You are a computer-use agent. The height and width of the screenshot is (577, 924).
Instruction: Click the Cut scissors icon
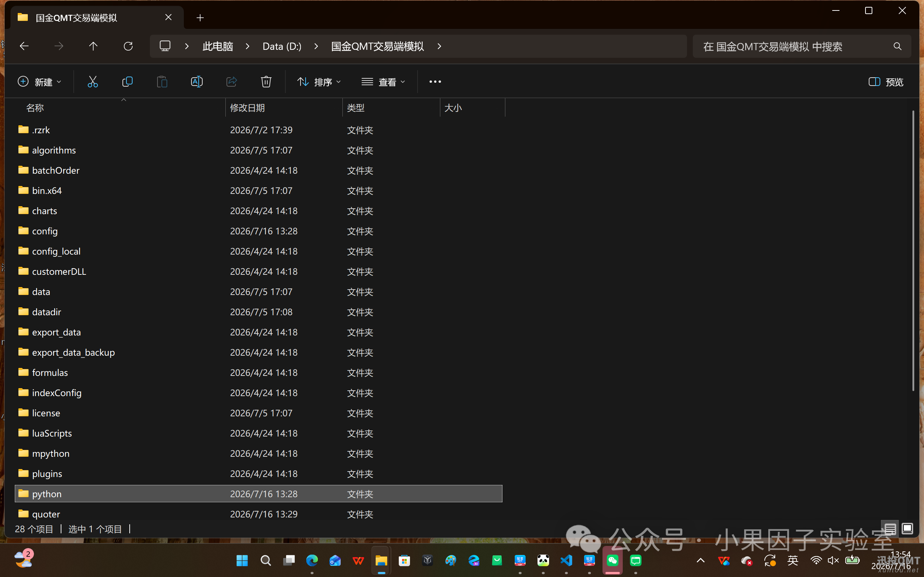tap(93, 82)
